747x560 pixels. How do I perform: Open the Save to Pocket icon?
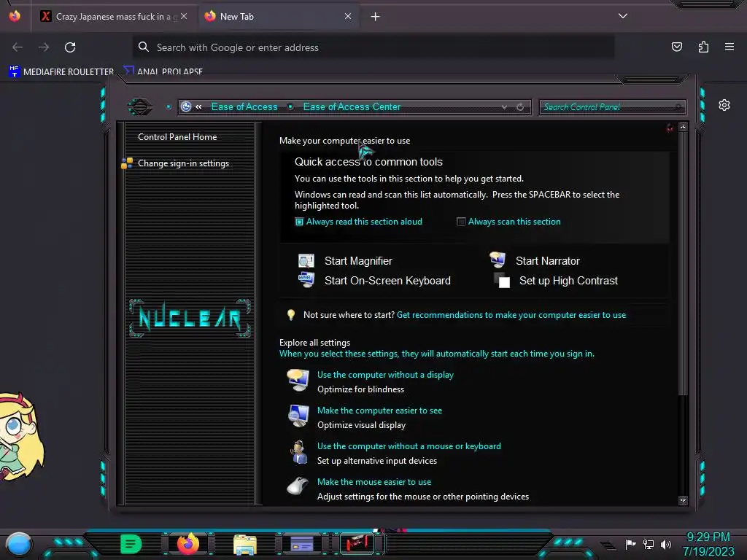pos(676,47)
